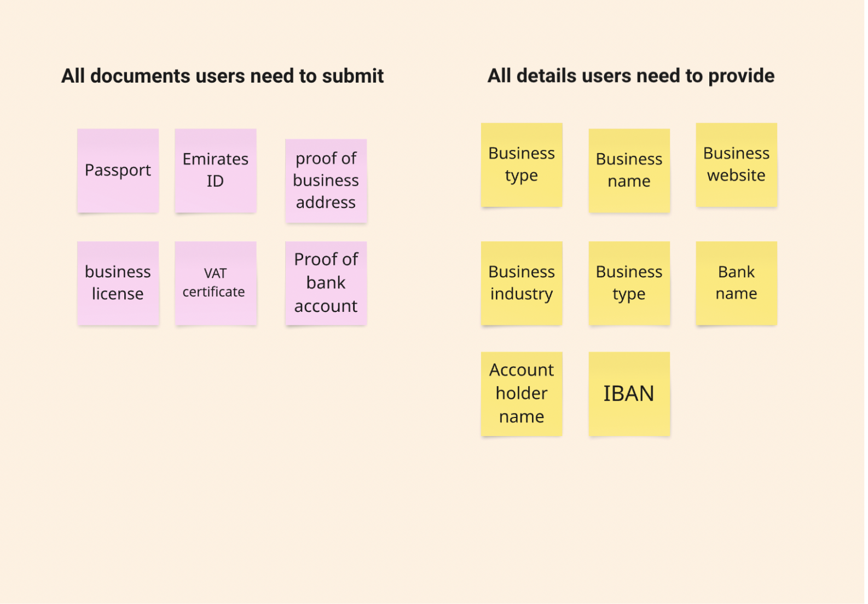This screenshot has height=604, width=868.
Task: Select the Account holder name note
Action: pyautogui.click(x=521, y=393)
